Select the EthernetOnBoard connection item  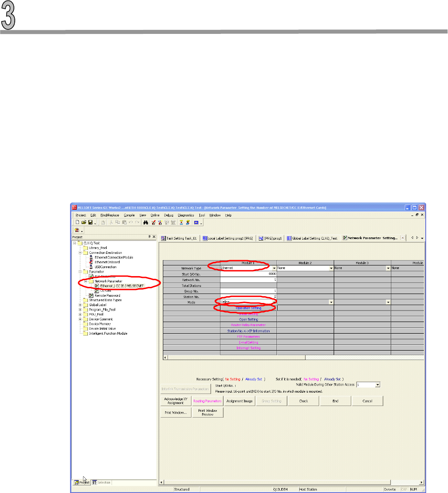click(x=107, y=262)
